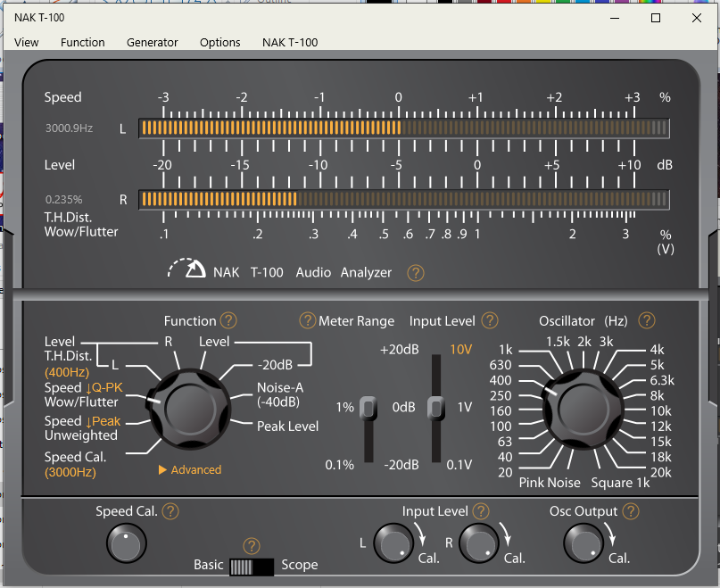Select Peak Level function position
720x588 pixels.
click(x=287, y=427)
